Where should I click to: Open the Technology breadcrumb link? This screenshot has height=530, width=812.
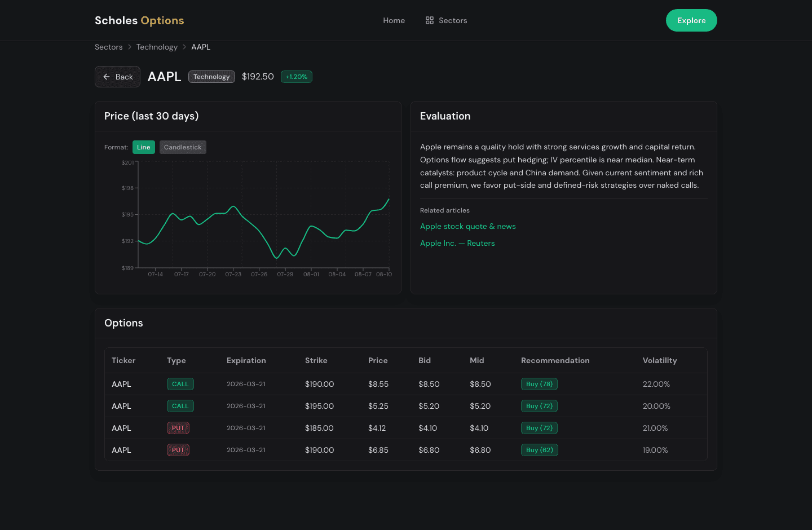tap(157, 47)
